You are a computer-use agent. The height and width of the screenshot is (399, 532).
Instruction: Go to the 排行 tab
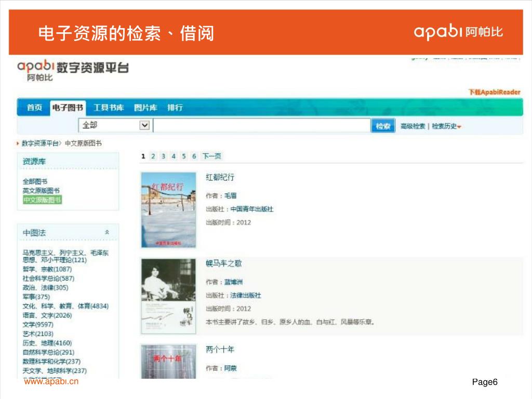(x=175, y=108)
